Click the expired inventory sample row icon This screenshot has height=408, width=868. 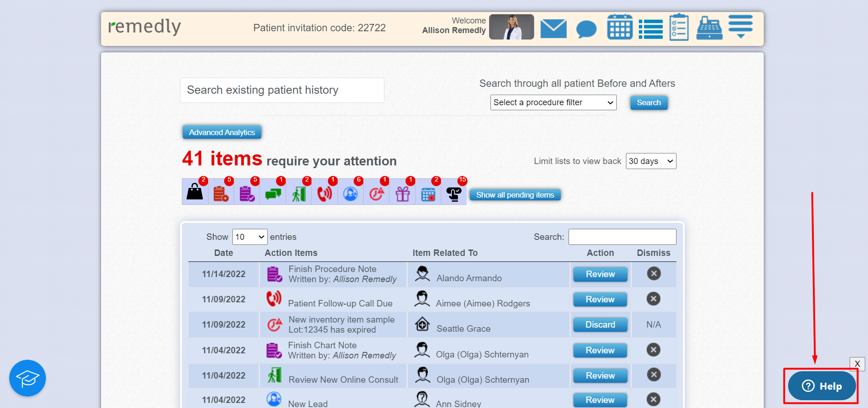click(x=275, y=325)
